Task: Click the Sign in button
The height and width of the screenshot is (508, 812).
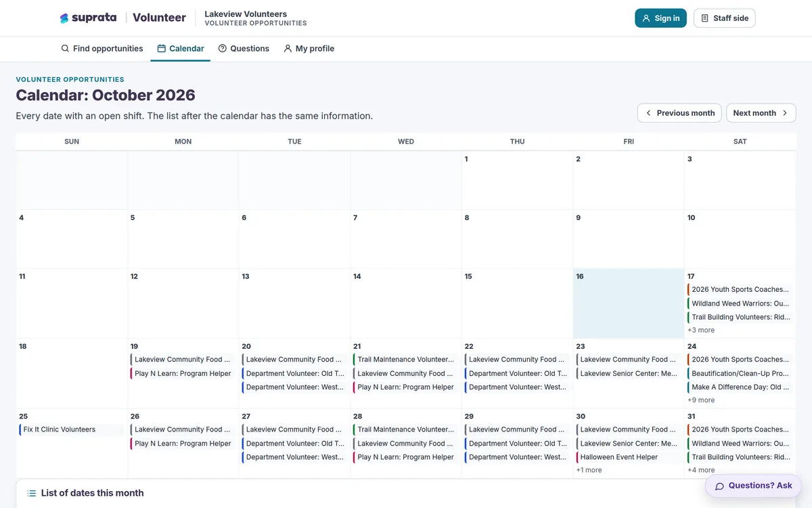Action: (x=660, y=18)
